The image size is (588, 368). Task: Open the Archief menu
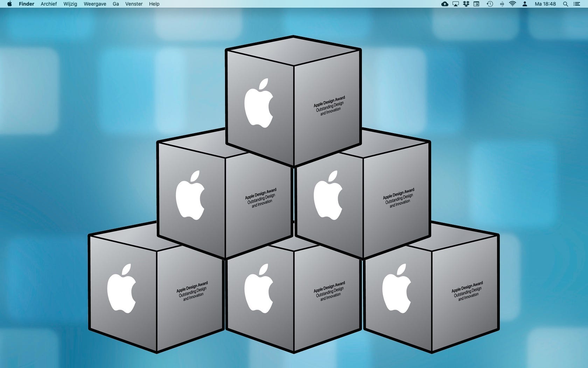pos(49,4)
